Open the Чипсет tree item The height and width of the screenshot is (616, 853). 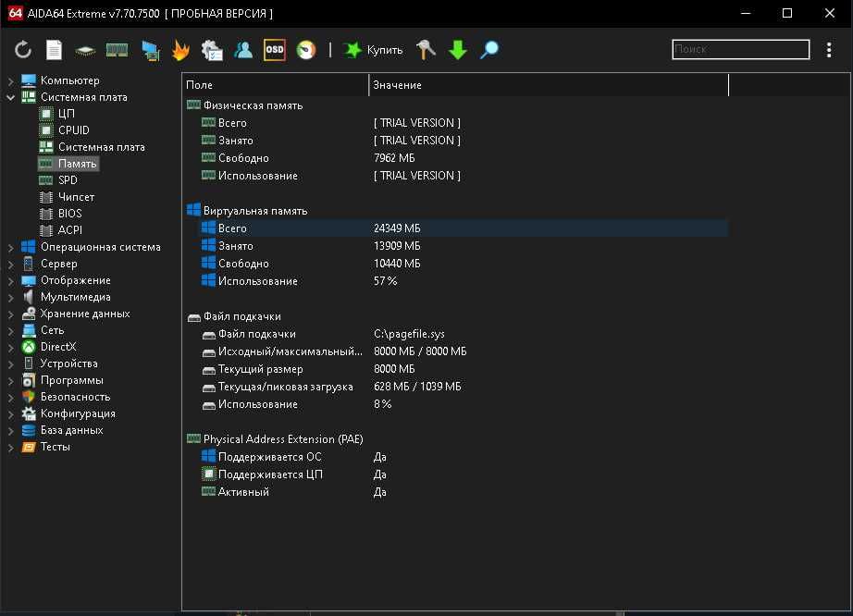click(76, 197)
